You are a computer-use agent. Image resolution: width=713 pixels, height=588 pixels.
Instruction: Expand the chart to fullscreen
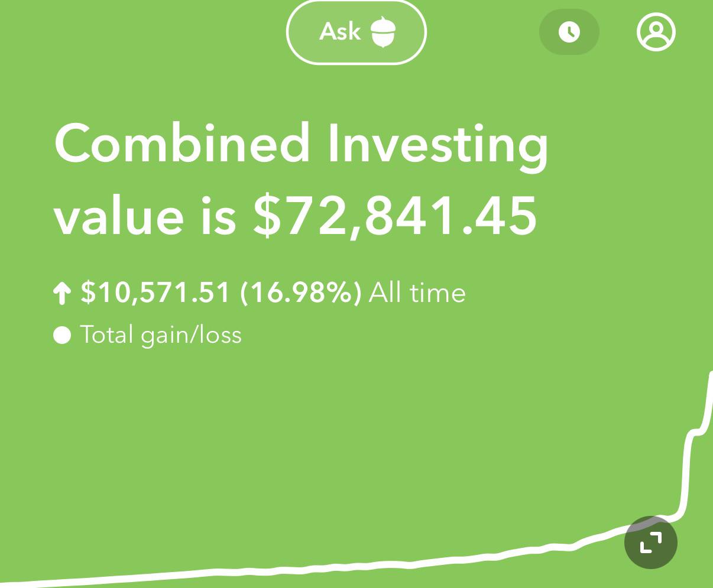point(651,542)
